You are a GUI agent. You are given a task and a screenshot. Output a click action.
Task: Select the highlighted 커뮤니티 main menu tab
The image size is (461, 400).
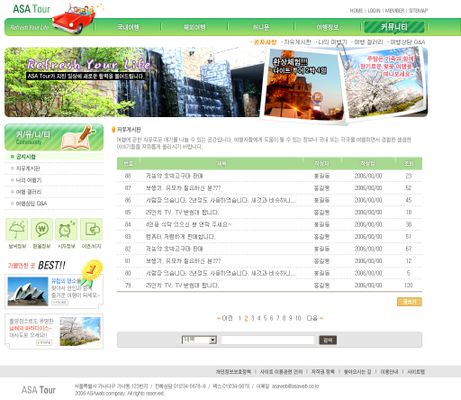394,27
